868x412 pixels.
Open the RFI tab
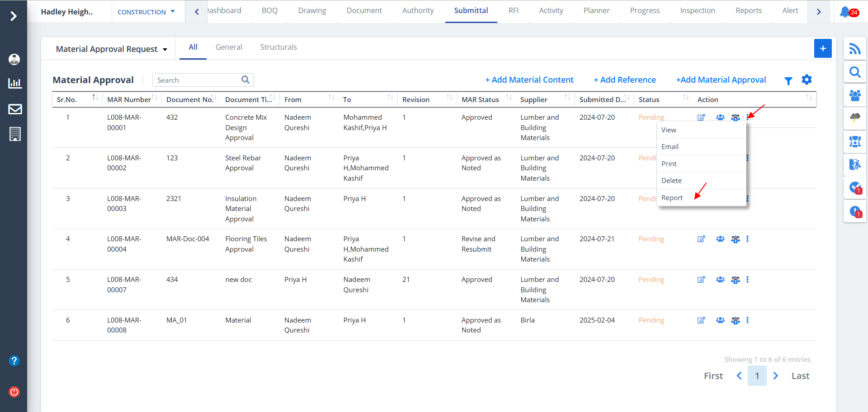coord(513,11)
